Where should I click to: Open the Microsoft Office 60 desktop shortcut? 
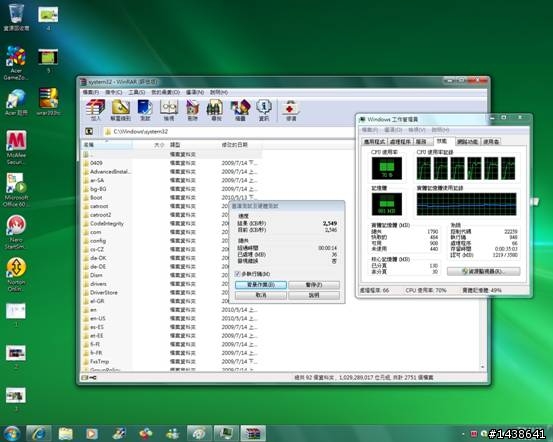click(16, 190)
